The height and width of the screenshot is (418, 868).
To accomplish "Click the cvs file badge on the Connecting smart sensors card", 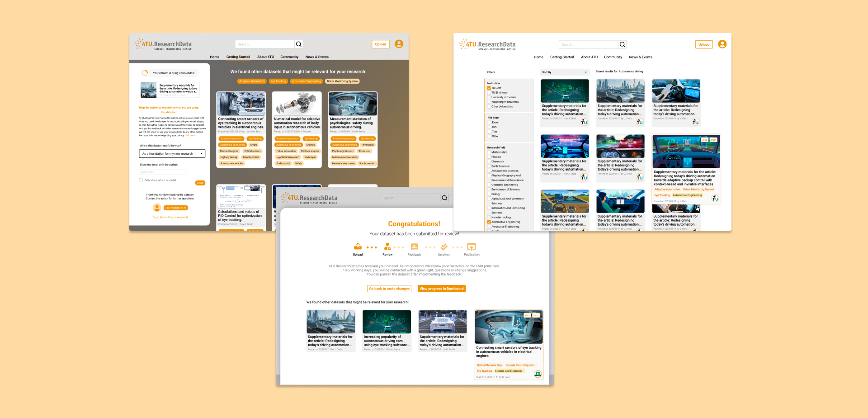I will 535,315.
